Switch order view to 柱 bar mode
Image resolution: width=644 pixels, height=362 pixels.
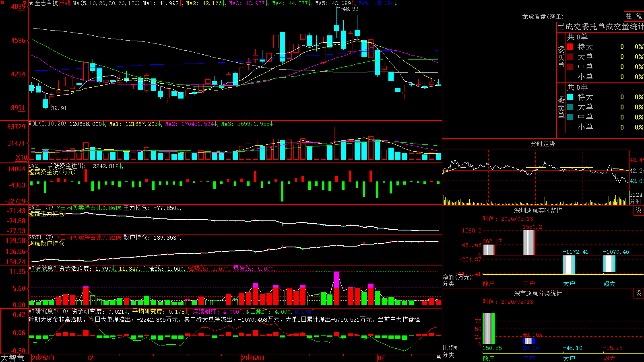629,16
